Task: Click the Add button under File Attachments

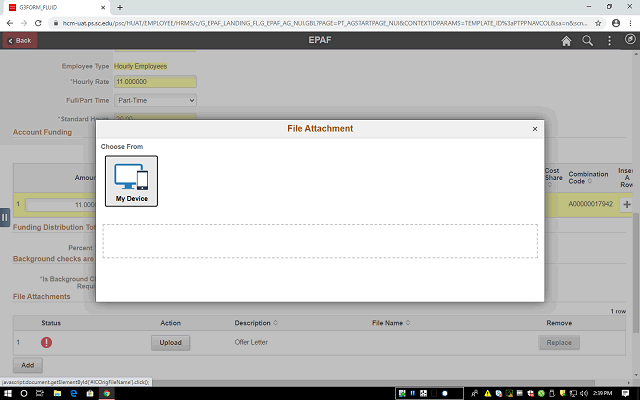Action: (28, 365)
